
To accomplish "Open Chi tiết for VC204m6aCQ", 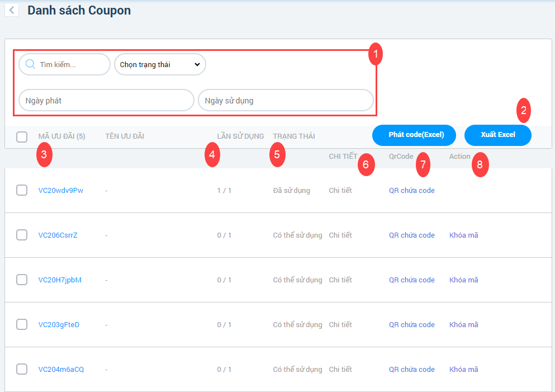I will click(x=340, y=369).
